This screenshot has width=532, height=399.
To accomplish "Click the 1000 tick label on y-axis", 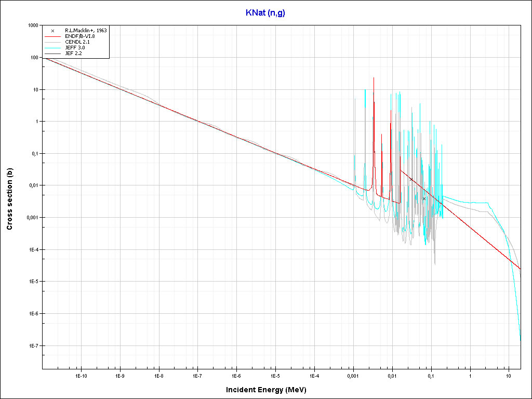I will pyautogui.click(x=32, y=25).
